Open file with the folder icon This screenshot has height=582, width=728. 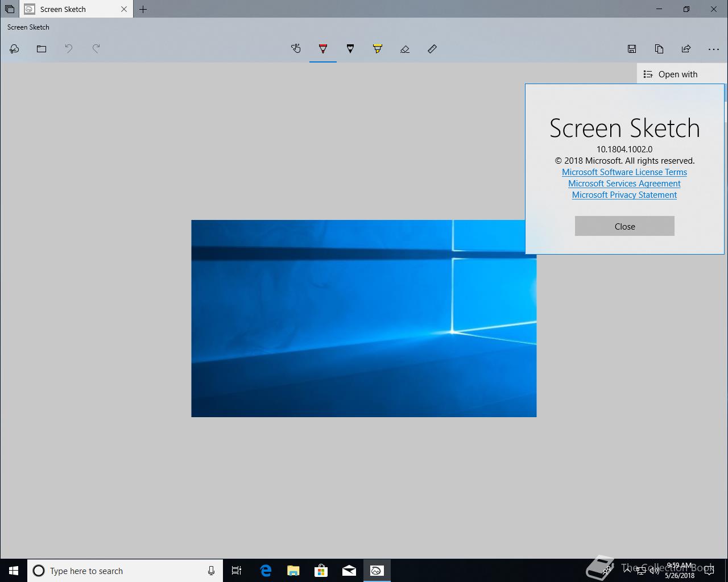(42, 49)
